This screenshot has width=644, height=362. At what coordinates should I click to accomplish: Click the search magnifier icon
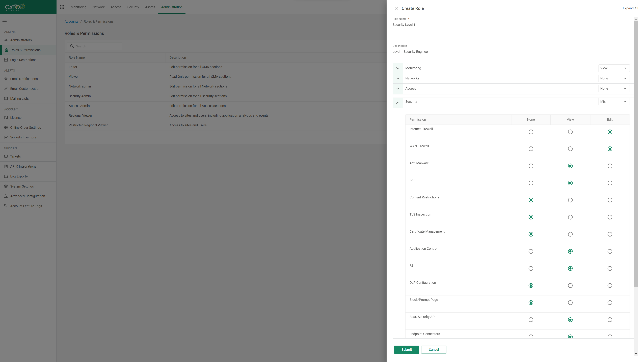(72, 46)
